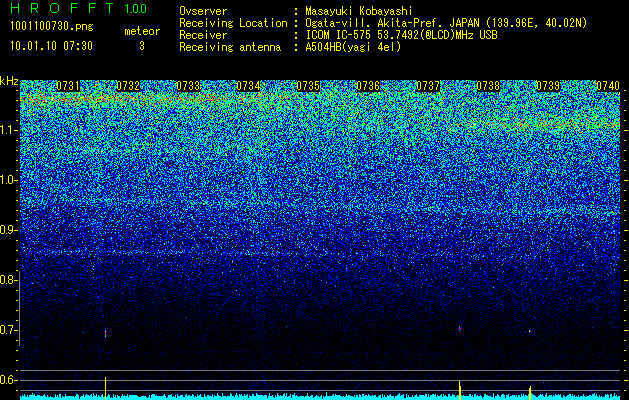Click the 0.6 kHz axis label
Screen dimensions: 629x400
[x=8, y=380]
